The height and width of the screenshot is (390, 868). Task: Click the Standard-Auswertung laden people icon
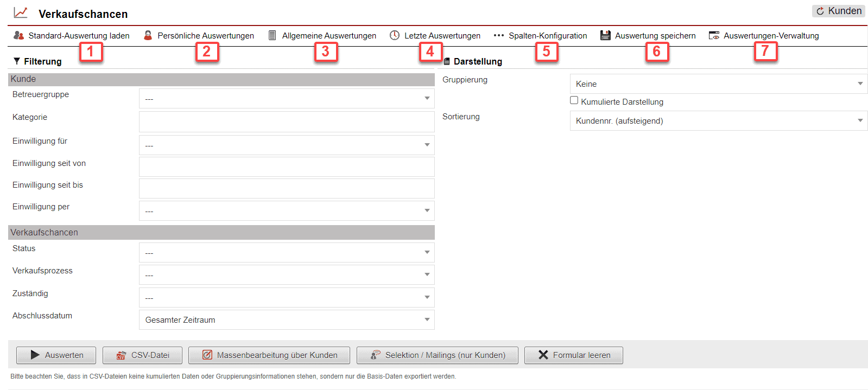coord(18,35)
